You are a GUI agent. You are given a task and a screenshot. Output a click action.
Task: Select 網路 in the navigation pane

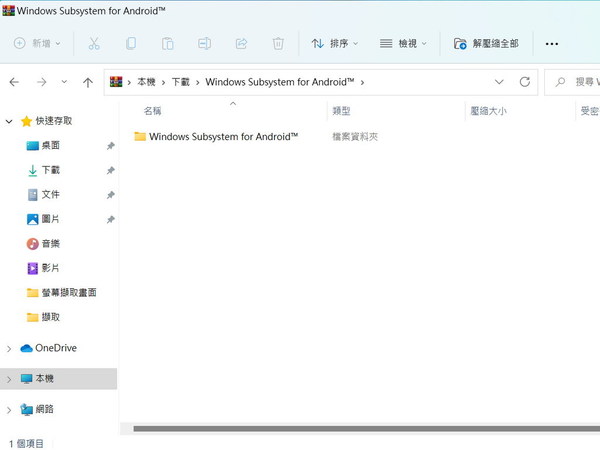tap(38, 409)
